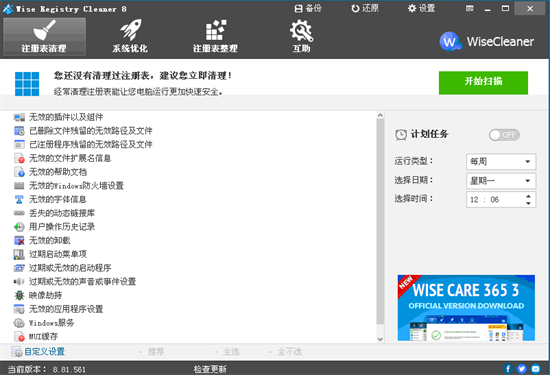Open 设置 gear menu

421,8
